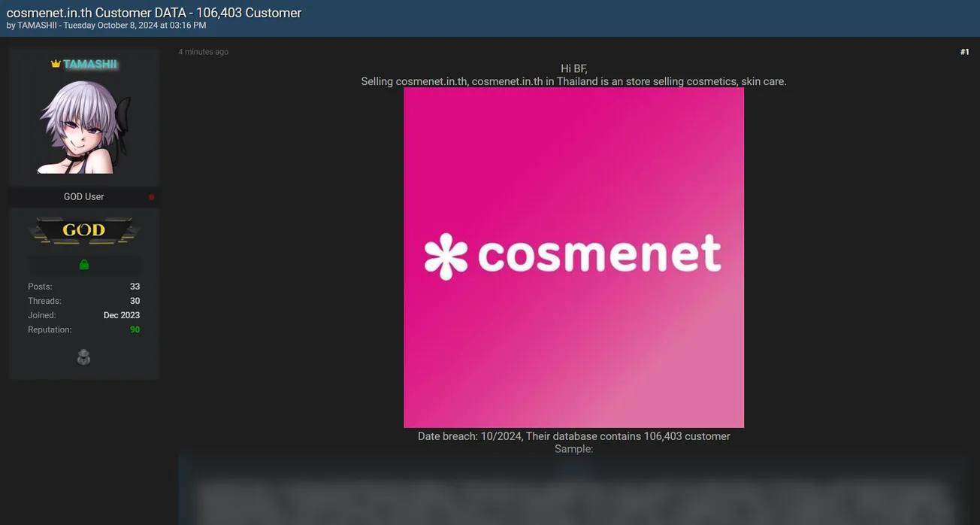Screen dimensions: 980x525
Task: Click the red offline status dot
Action: 151,197
